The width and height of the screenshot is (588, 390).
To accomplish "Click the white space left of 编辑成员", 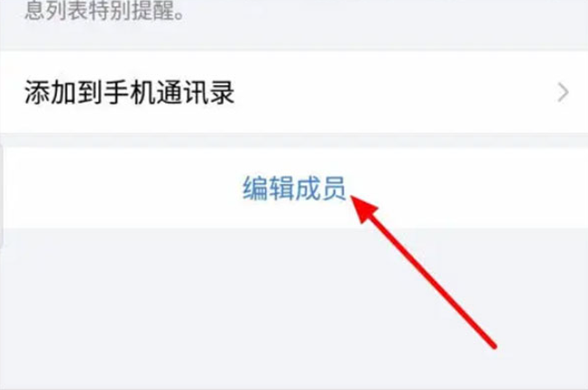I will pyautogui.click(x=122, y=189).
